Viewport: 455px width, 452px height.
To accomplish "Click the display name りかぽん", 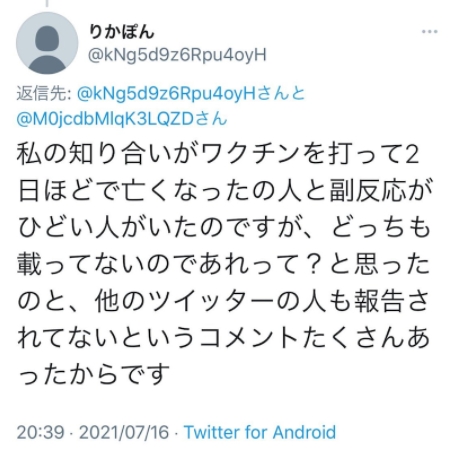I will click(122, 32).
